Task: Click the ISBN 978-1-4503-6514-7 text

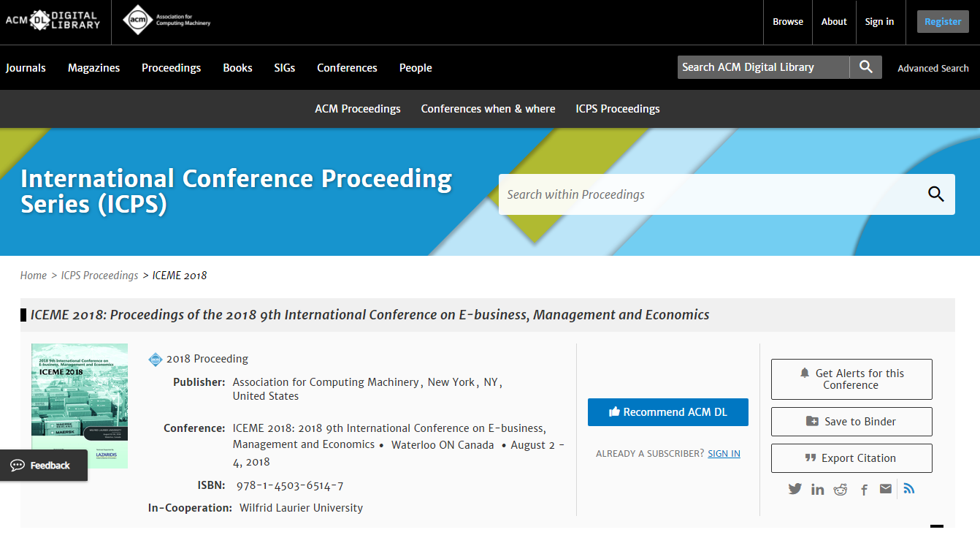Action: click(x=290, y=485)
